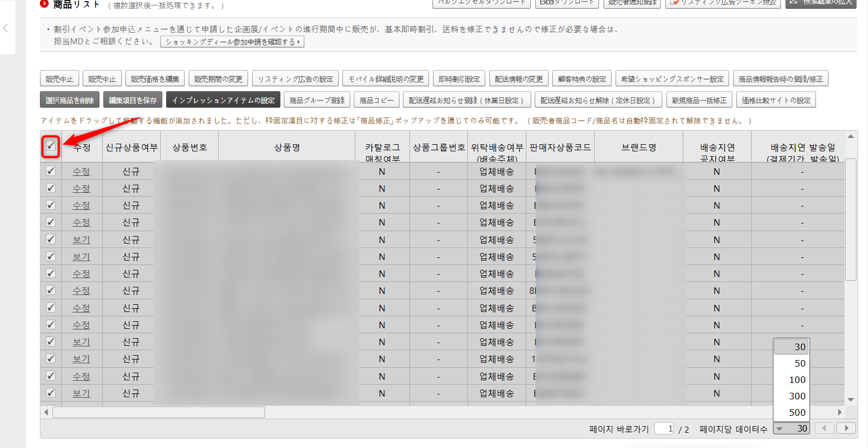This screenshot has height=448, width=868.
Task: Open the first row's 수정 link
Action: click(x=81, y=172)
